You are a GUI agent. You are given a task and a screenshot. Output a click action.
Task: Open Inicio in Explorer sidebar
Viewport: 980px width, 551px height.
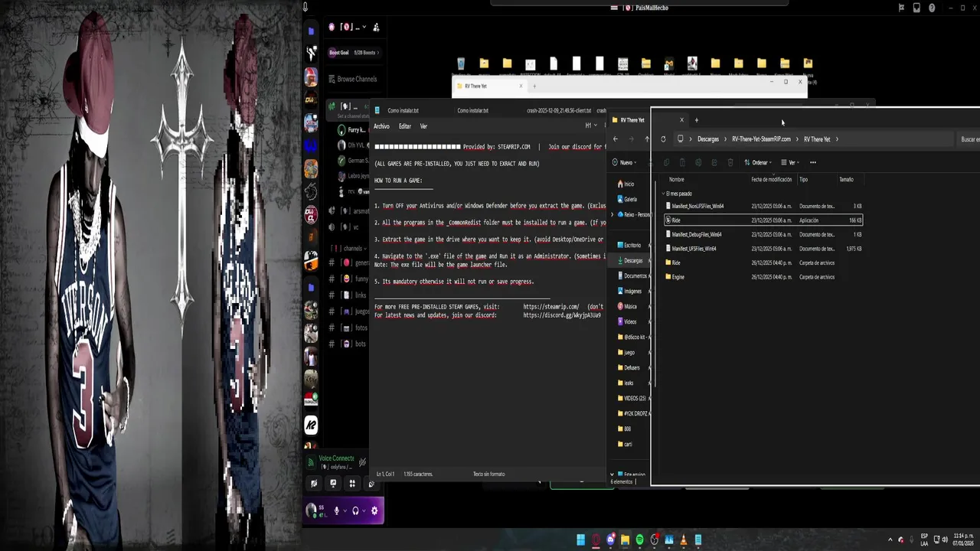[626, 184]
